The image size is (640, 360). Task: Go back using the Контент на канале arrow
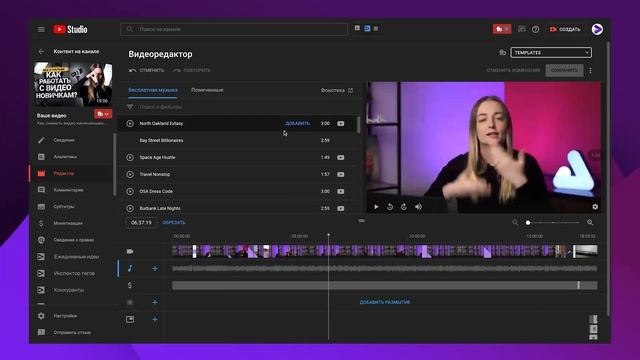click(41, 51)
